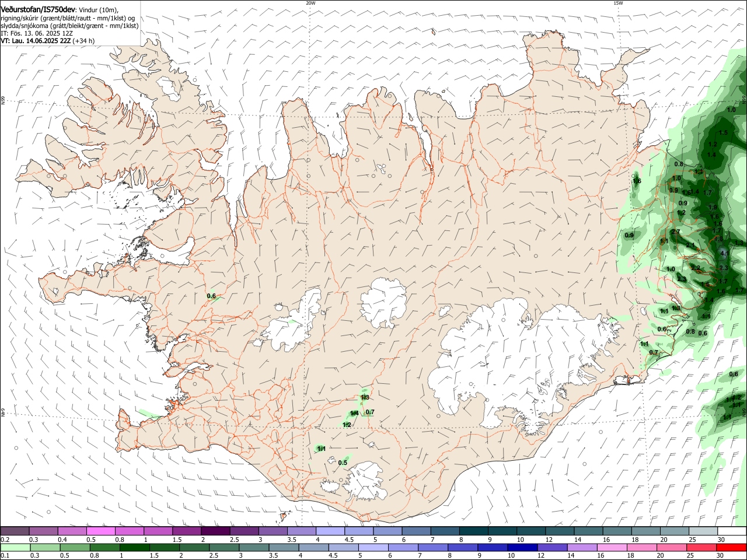Image resolution: width=747 pixels, height=560 pixels.
Task: Pick upper legend dark purple swatch between 2 and 2.5
Action: (x=215, y=531)
